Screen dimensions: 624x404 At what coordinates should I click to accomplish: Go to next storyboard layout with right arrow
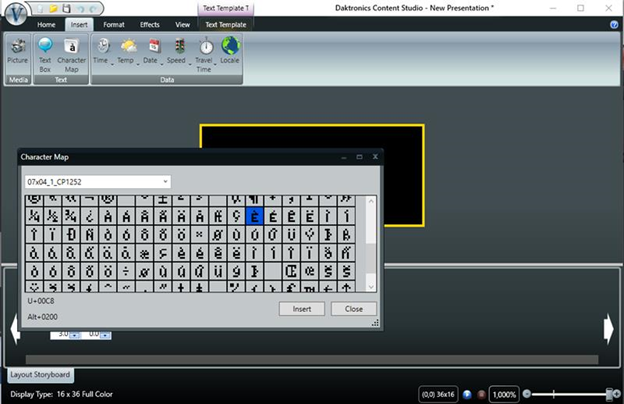click(x=609, y=329)
